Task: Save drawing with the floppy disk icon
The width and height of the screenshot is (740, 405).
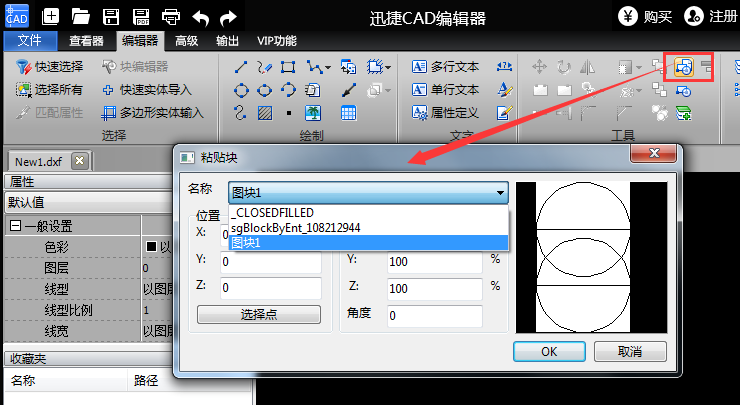Action: 111,17
